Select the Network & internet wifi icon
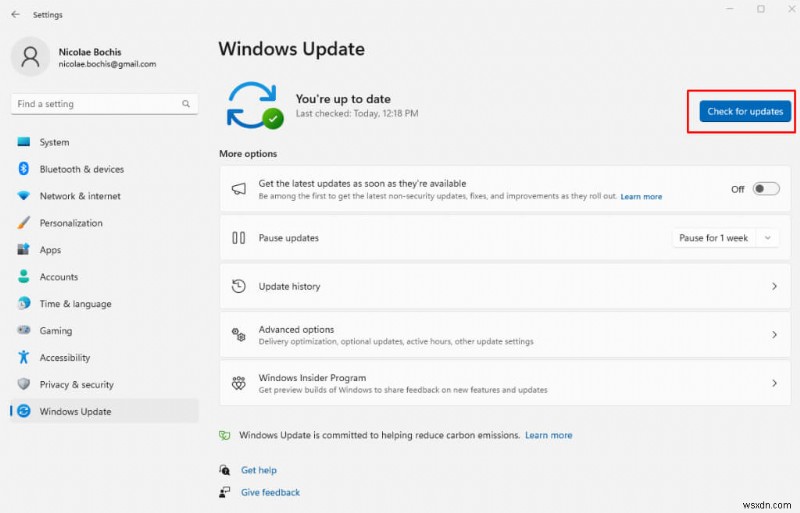The height and width of the screenshot is (513, 800). (x=23, y=196)
